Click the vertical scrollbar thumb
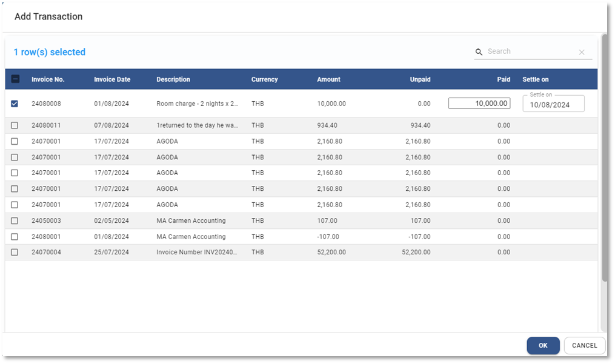This screenshot has width=615, height=364. (603, 157)
